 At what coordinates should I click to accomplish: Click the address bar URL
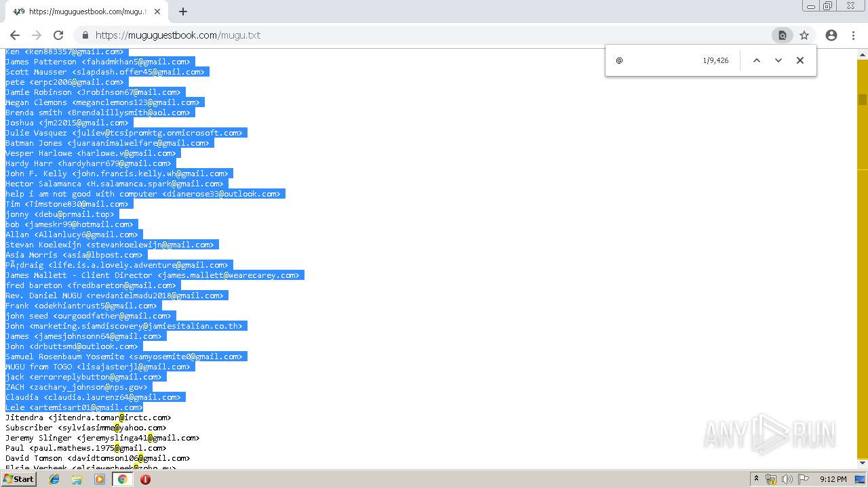[178, 35]
